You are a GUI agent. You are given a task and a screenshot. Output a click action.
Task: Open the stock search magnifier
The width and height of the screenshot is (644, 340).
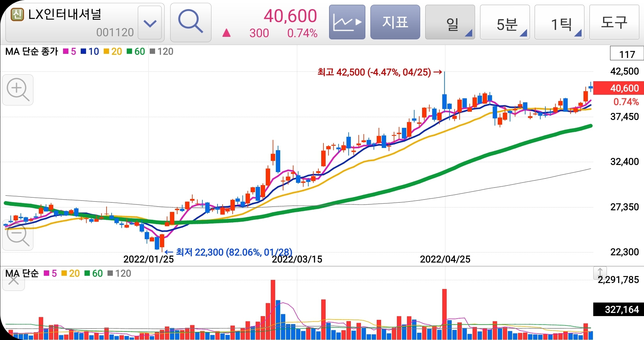pyautogui.click(x=191, y=22)
